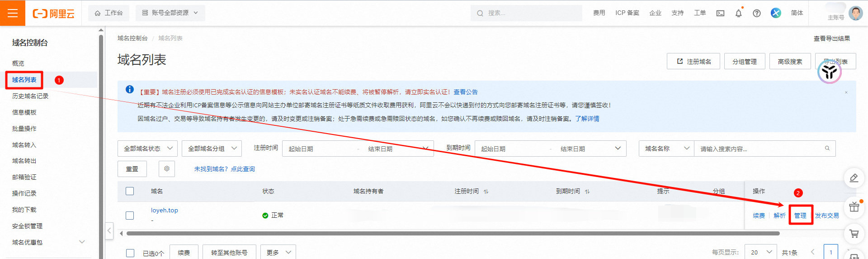Click the 高级搜索 button
This screenshot has width=868, height=259.
[790, 61]
